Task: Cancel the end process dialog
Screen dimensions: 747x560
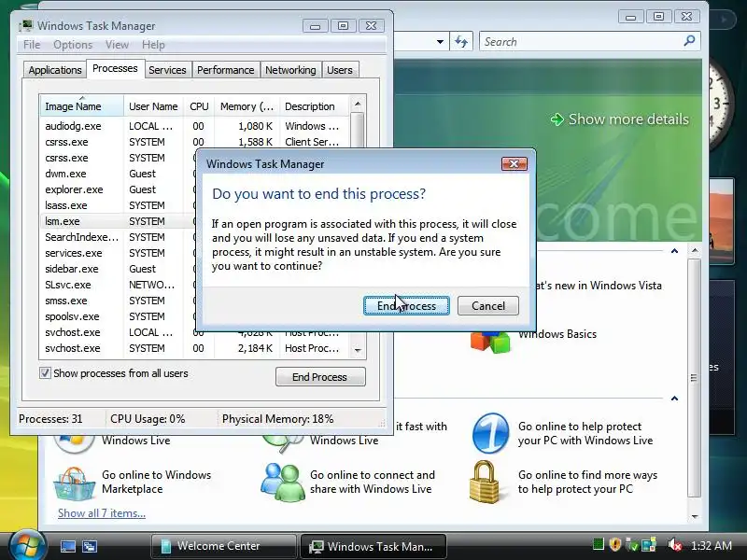Action: [x=487, y=306]
